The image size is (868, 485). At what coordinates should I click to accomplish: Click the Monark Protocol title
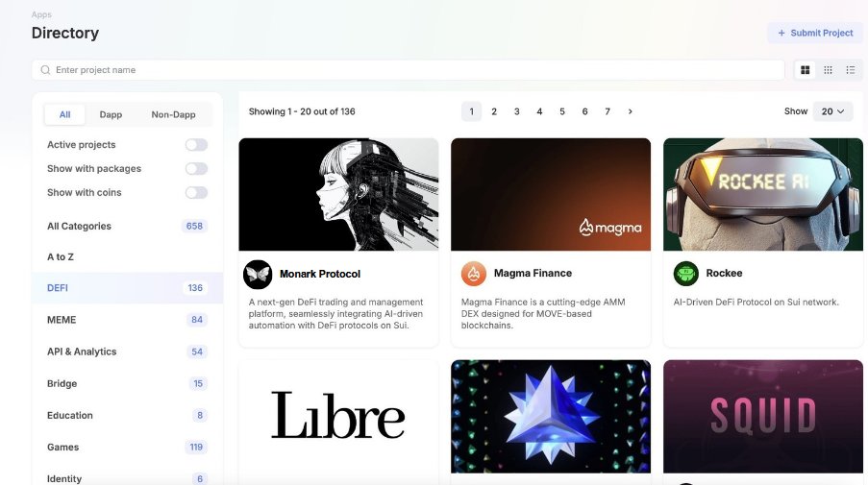320,275
